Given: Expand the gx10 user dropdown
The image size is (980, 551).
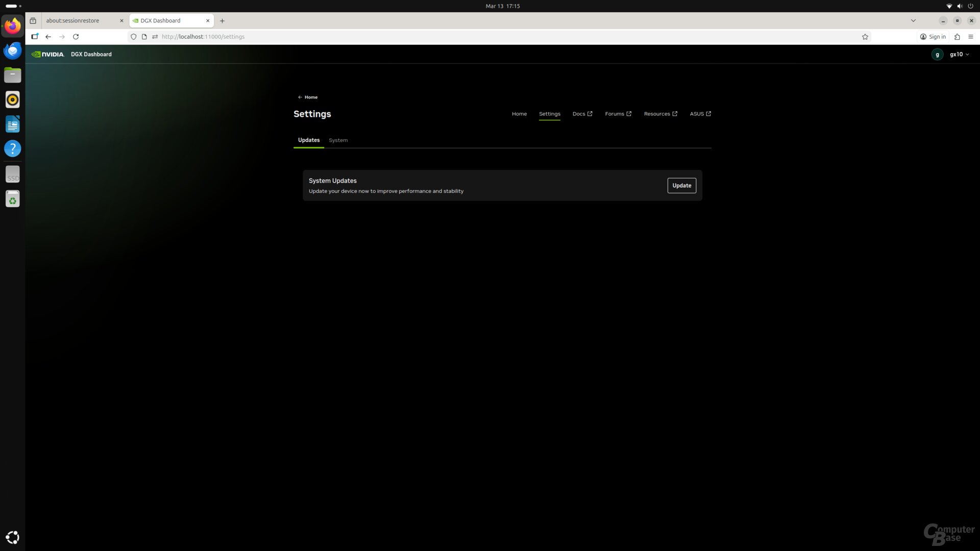Looking at the screenshot, I should tap(959, 54).
